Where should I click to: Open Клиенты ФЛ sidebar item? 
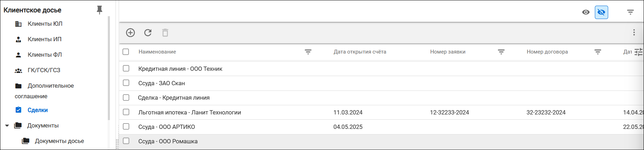(45, 55)
